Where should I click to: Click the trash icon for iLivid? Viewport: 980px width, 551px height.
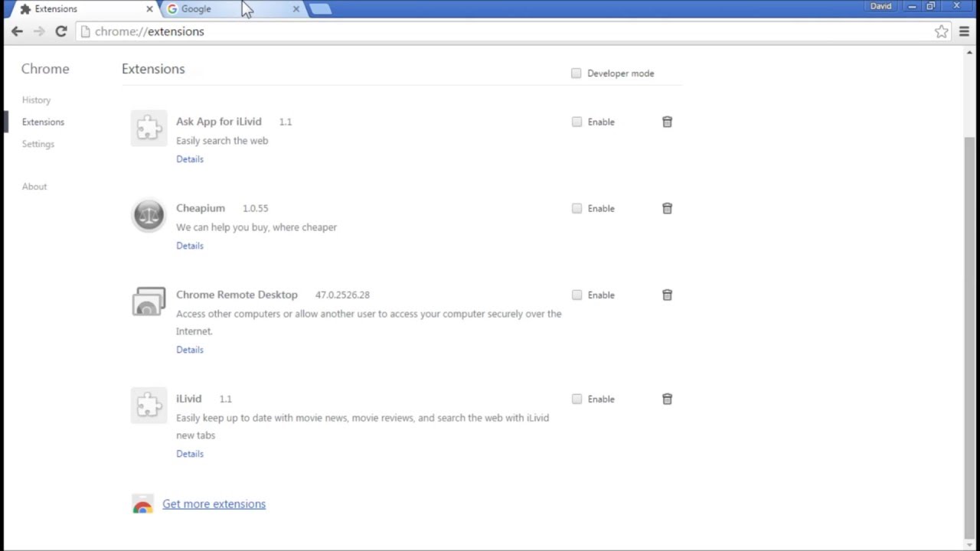coord(667,399)
